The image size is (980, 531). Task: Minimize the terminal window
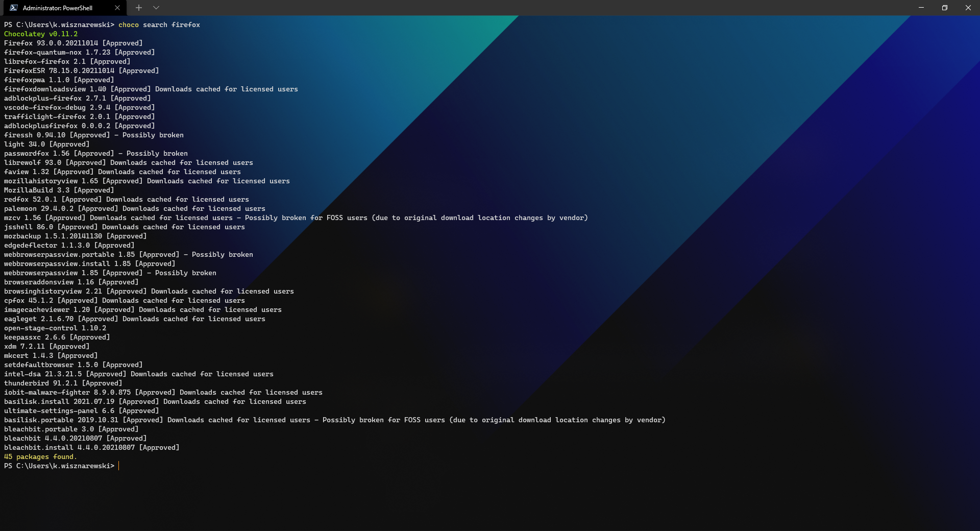click(921, 8)
